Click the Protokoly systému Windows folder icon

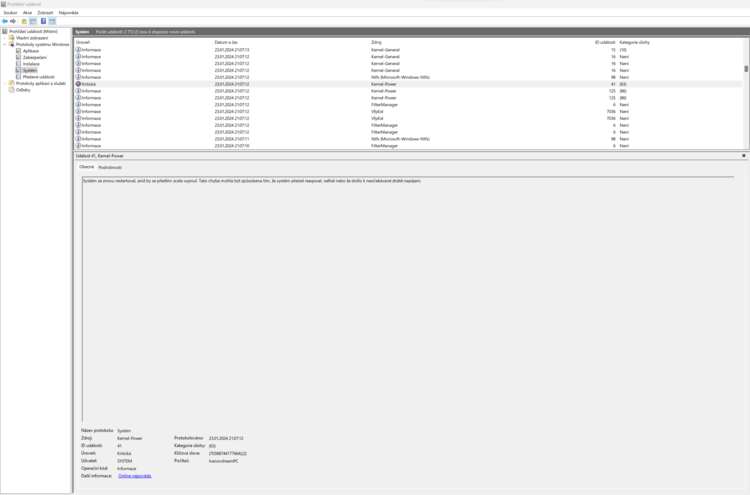[x=11, y=44]
